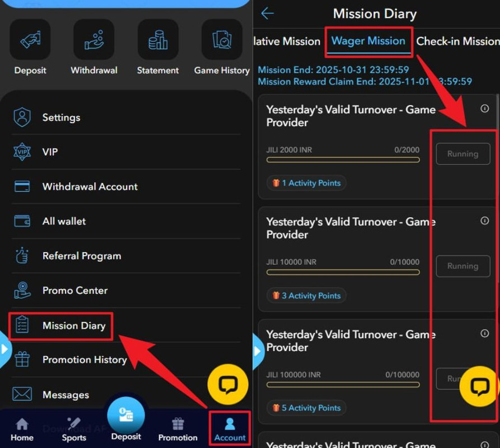Viewport: 500px width, 448px height.
Task: Open the Account tab in bottom navigation
Action: pyautogui.click(x=230, y=429)
